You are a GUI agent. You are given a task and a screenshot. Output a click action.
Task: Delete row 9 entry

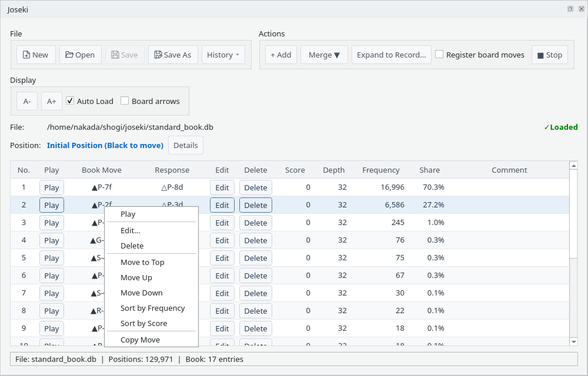(x=256, y=328)
